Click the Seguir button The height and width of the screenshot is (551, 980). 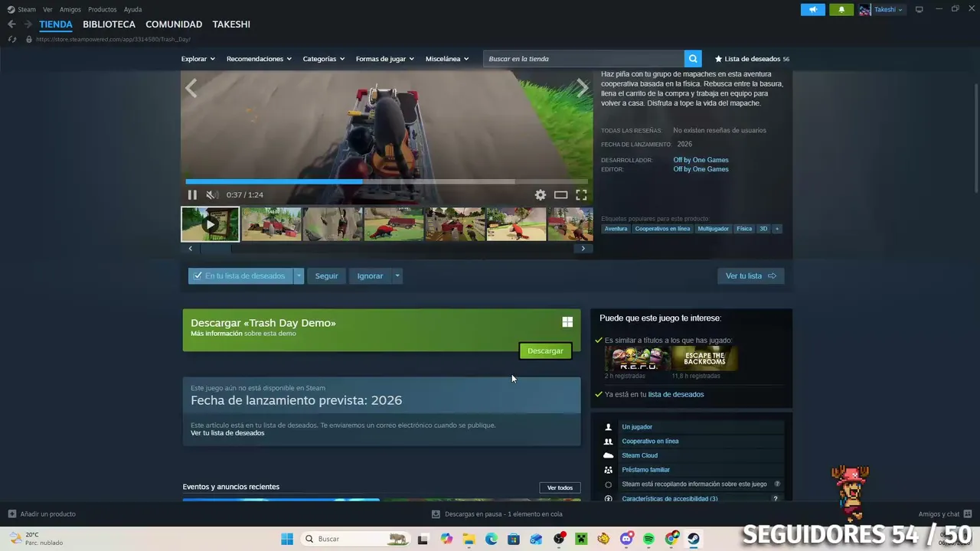coord(326,276)
